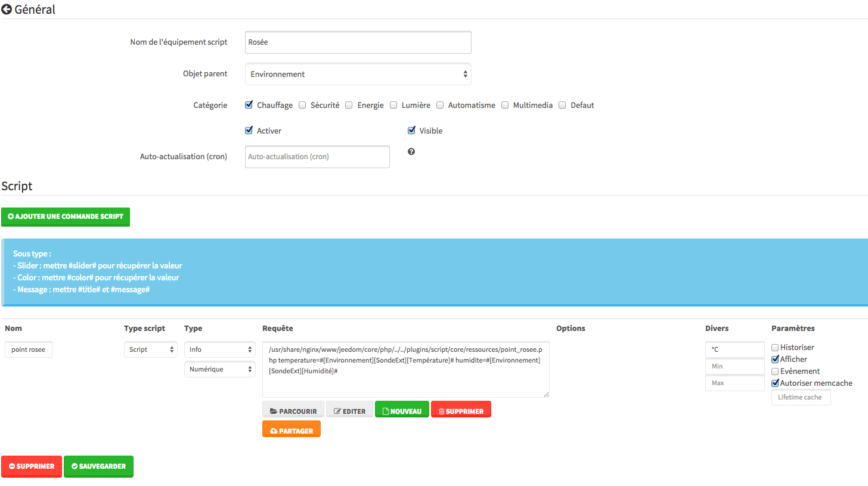This screenshot has width=868, height=486.
Task: Click inside the Requête script path textarea
Action: (x=406, y=370)
